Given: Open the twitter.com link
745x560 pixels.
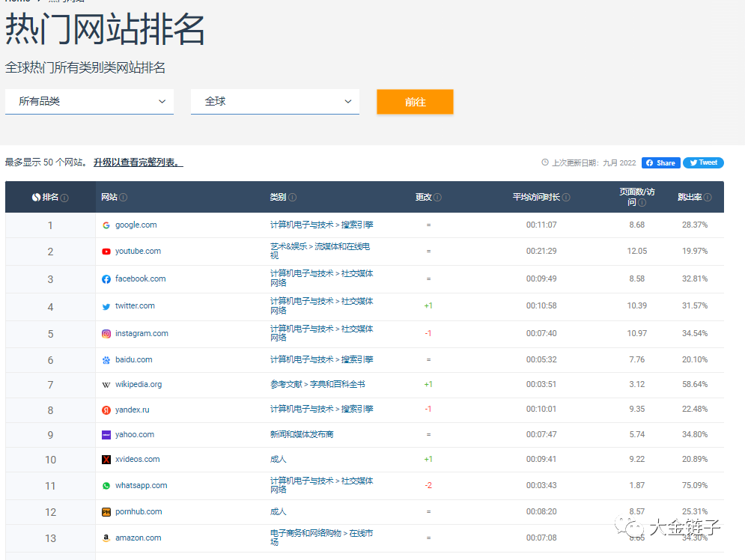Looking at the screenshot, I should [135, 305].
